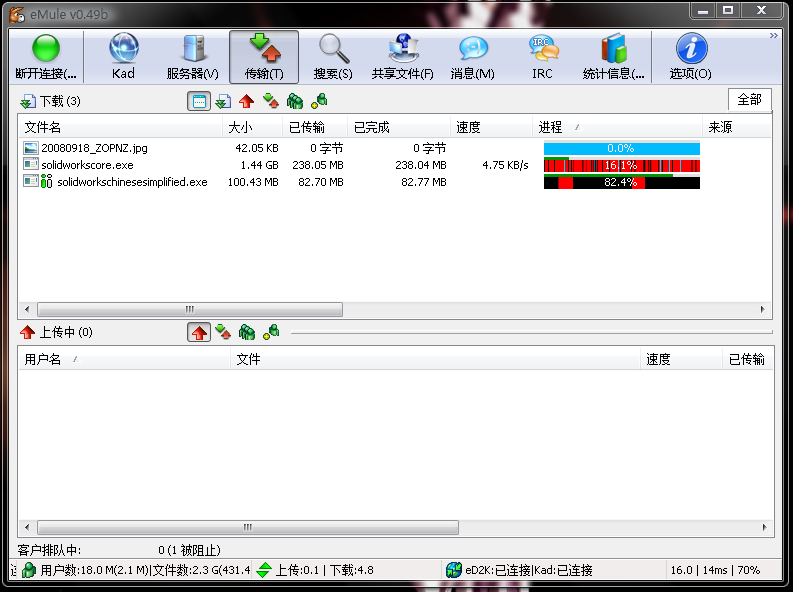Sort by 已传输 column in downloads list
793x592 pixels.
315,127
